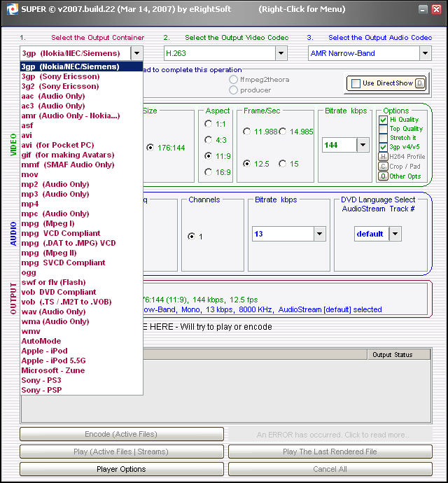
Task: Select the 1:1 aspect ratio
Action: pos(209,124)
